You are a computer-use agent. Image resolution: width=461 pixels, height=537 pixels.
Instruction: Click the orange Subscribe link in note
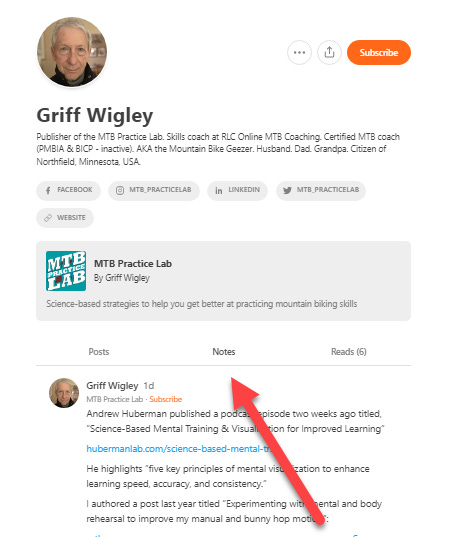click(x=166, y=399)
